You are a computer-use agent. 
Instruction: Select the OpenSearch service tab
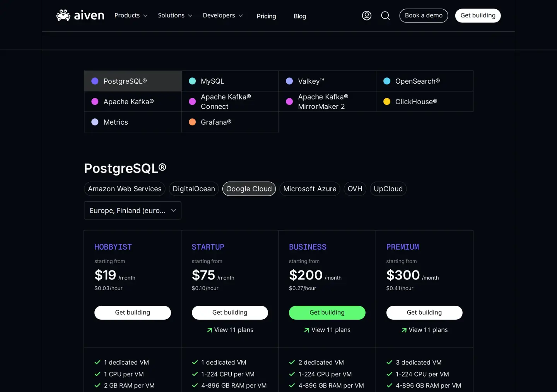point(425,81)
